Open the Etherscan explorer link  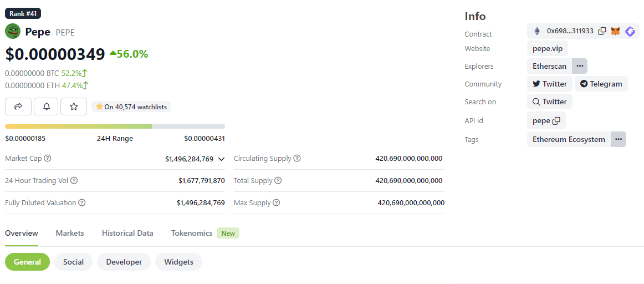[550, 66]
